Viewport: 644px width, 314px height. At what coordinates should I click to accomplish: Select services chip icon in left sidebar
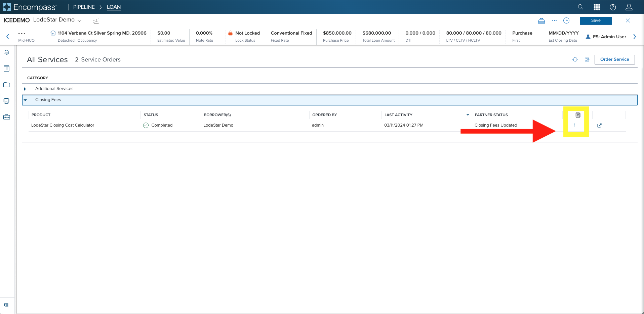click(6, 101)
